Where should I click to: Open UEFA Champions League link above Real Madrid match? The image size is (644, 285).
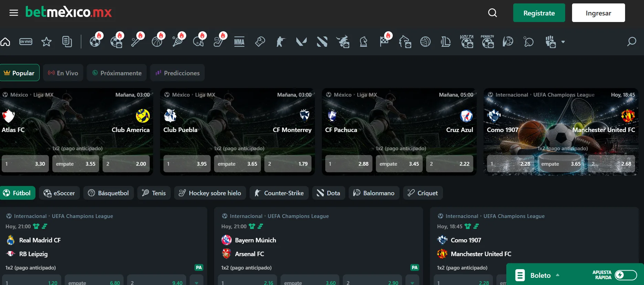pyautogui.click(x=82, y=216)
